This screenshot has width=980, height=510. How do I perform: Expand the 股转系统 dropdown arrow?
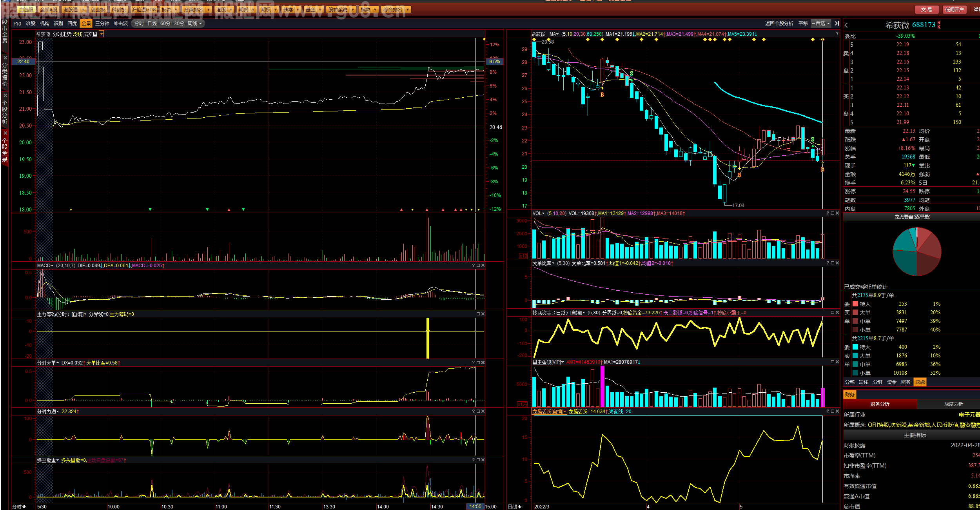point(353,10)
